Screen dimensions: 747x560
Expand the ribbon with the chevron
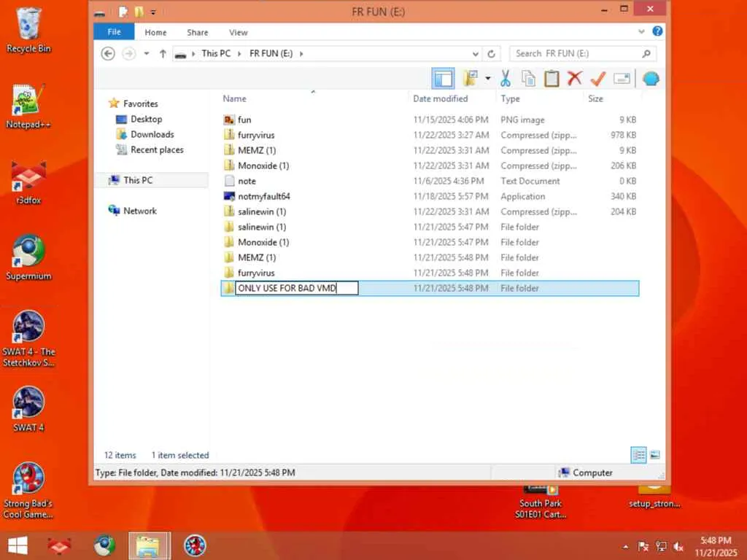coord(641,31)
